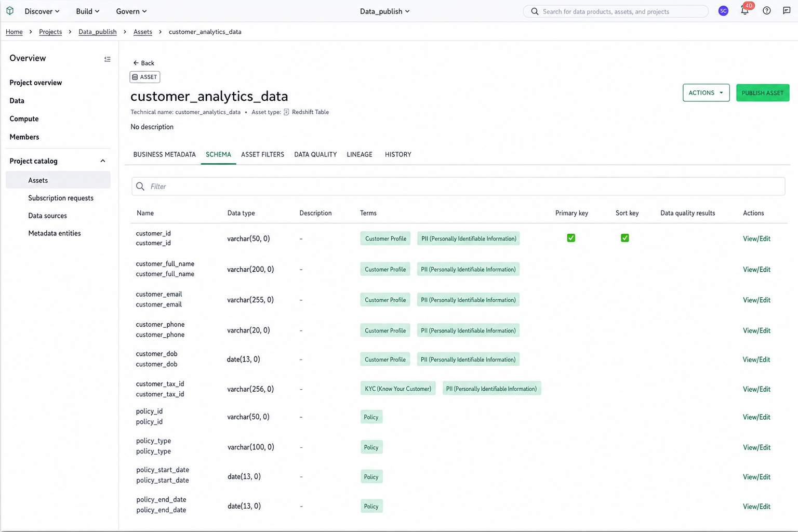The width and height of the screenshot is (798, 532).
Task: Click the DataZone logo icon
Action: pos(10,11)
